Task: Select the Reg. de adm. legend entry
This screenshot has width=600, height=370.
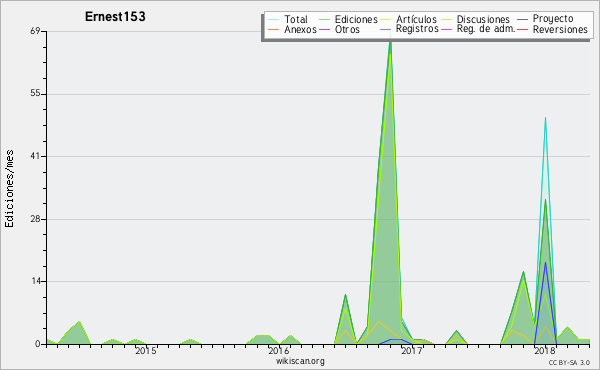Action: (478, 29)
